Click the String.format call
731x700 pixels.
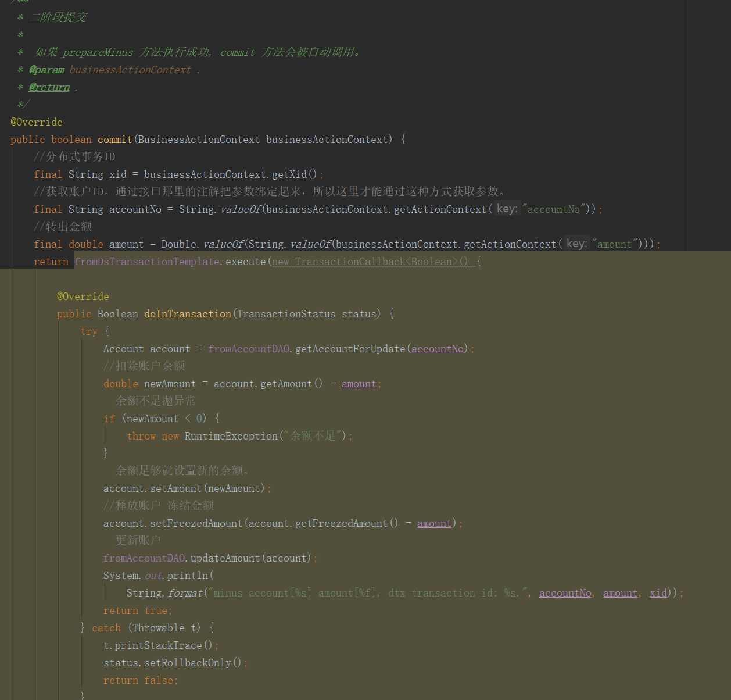pos(164,593)
